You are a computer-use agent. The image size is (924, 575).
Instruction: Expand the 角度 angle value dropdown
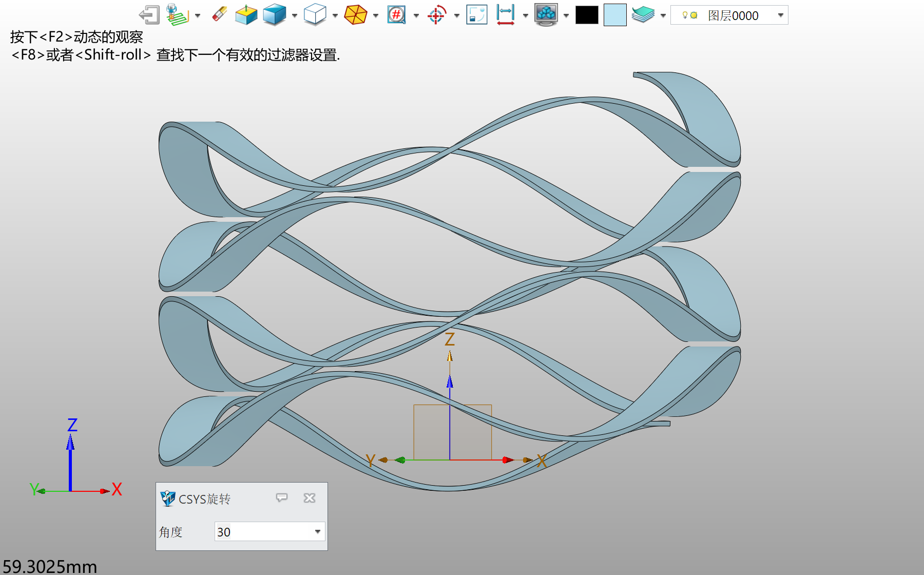click(x=318, y=532)
